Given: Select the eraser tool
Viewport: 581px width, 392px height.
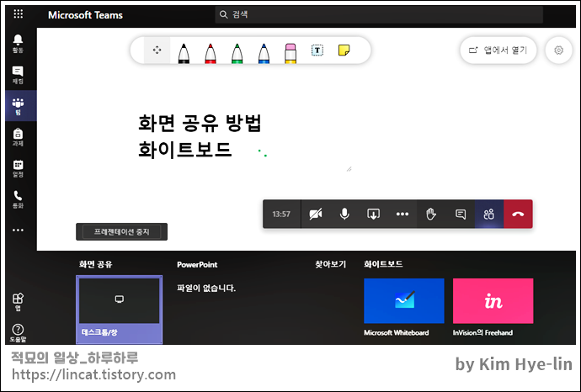Looking at the screenshot, I should [290, 53].
